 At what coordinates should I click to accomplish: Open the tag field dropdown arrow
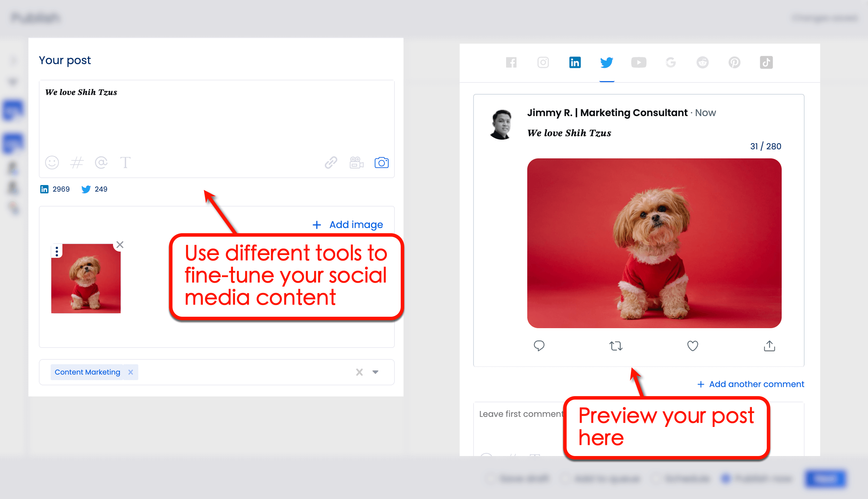click(375, 372)
